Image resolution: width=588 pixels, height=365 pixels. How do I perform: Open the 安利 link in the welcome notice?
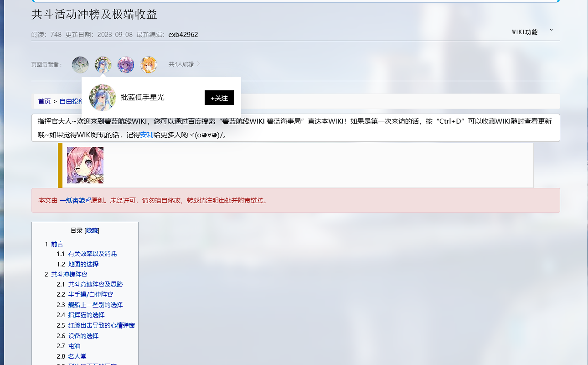pyautogui.click(x=147, y=135)
